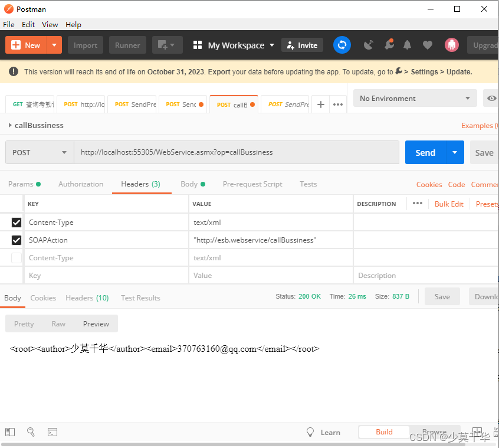Click the end-of-life warning icon

(x=14, y=71)
